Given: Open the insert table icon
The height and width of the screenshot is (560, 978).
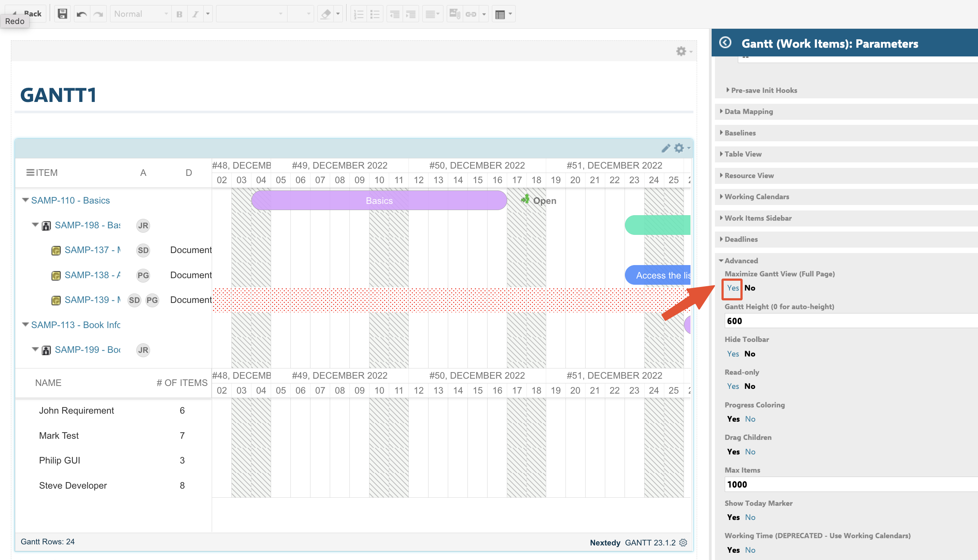Looking at the screenshot, I should click(500, 14).
